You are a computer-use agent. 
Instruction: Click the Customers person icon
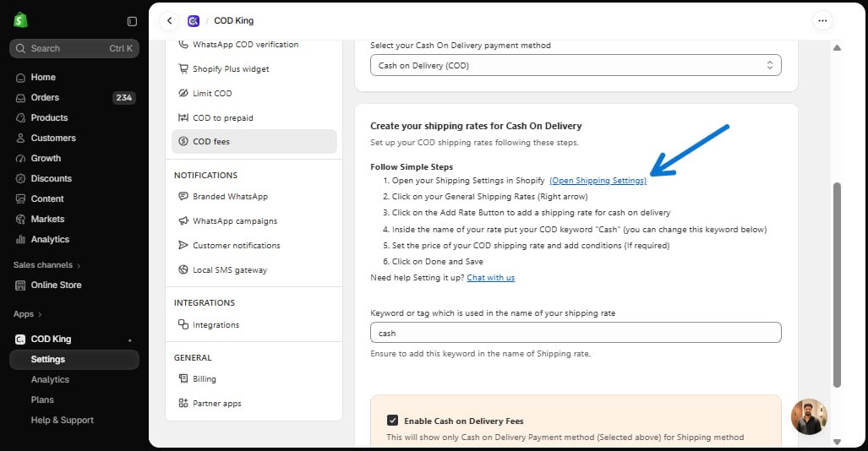tap(20, 139)
